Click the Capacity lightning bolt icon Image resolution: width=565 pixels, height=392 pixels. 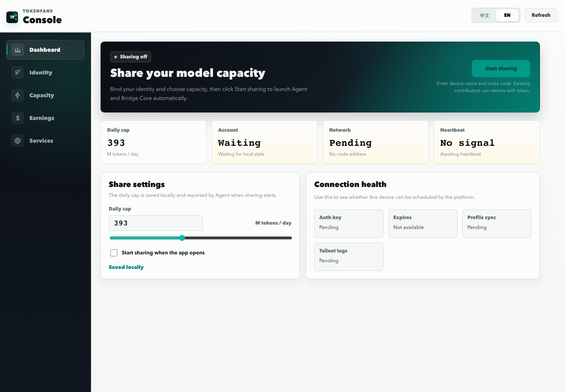(x=18, y=95)
